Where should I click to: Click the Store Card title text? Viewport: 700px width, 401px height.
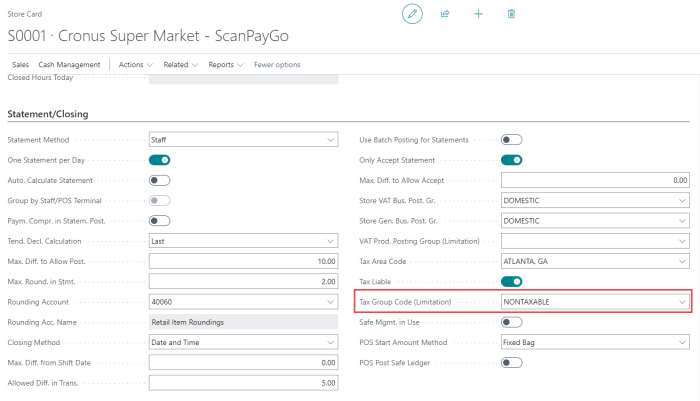[x=25, y=14]
